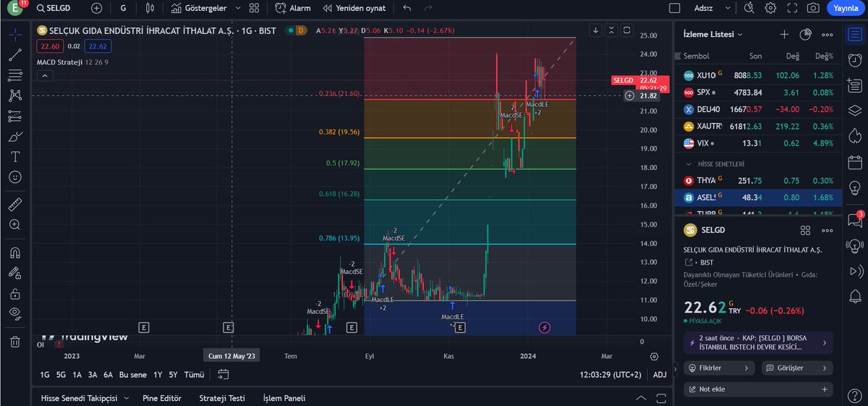This screenshot has width=868, height=406.
Task: Hide all drawings with eye icon
Action: click(x=14, y=313)
